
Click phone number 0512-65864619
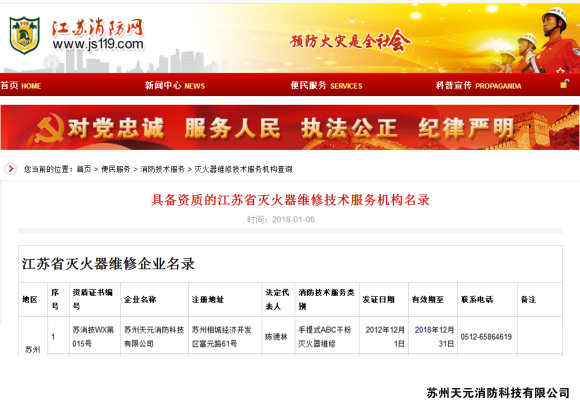point(486,337)
